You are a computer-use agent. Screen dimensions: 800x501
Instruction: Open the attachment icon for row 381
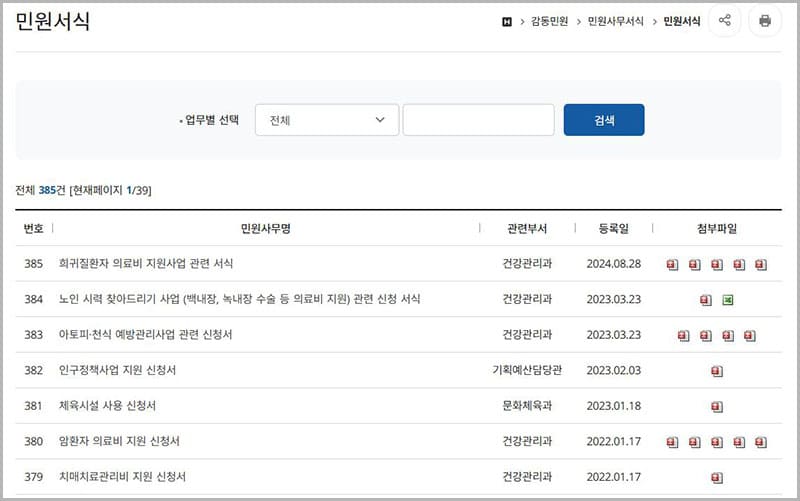point(716,407)
